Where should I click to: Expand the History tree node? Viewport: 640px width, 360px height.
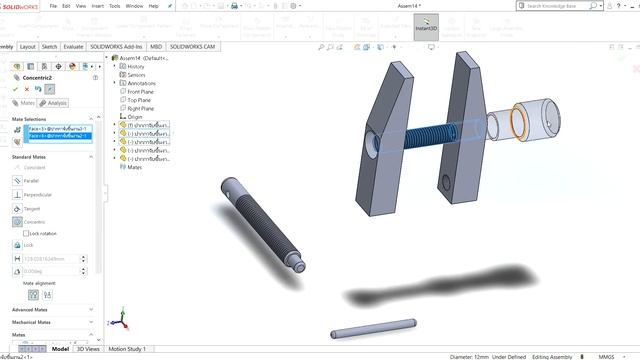click(114, 66)
